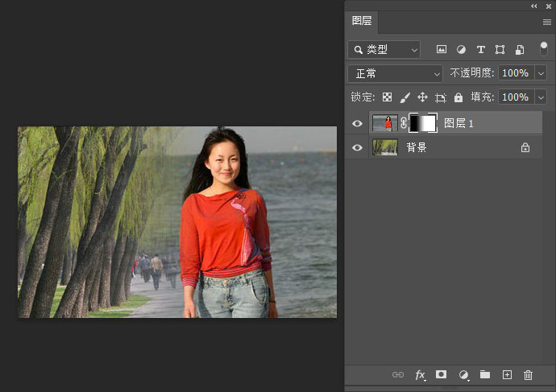
Task: Lock artboard auto-nesting icon
Action: 441,97
